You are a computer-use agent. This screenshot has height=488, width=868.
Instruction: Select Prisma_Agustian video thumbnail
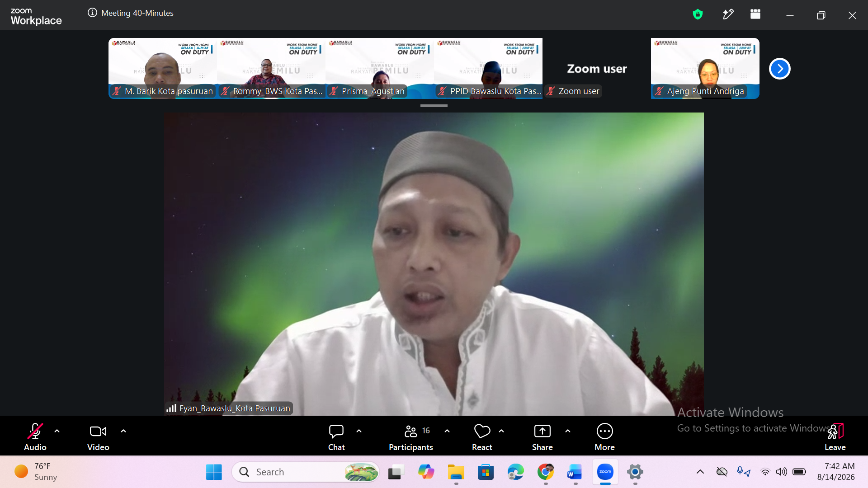coord(380,68)
